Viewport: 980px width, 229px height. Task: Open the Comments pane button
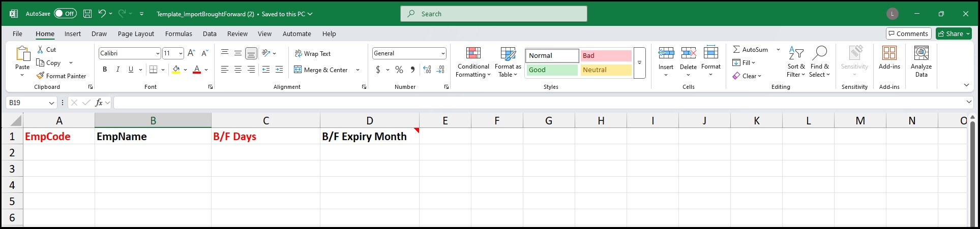click(908, 34)
